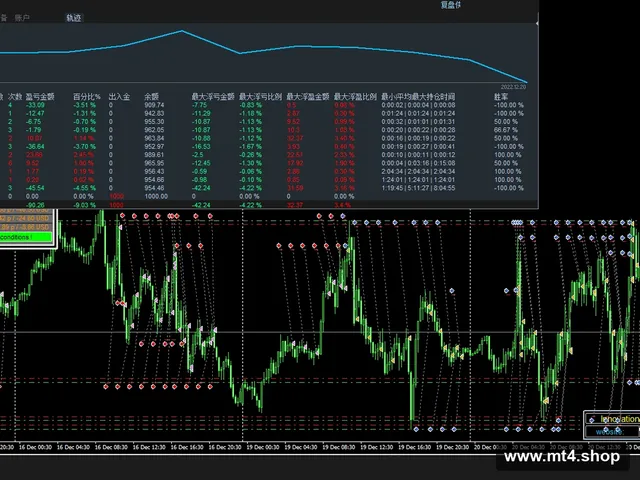The image size is (640, 480).
Task: Select the profit cell -45.54
Action: pos(35,188)
